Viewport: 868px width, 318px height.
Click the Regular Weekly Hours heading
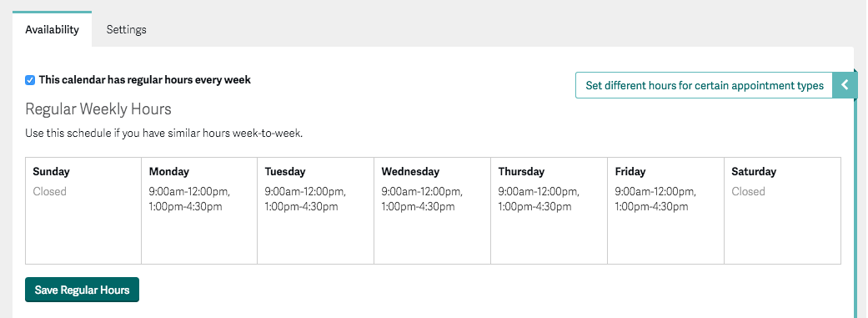coord(98,109)
